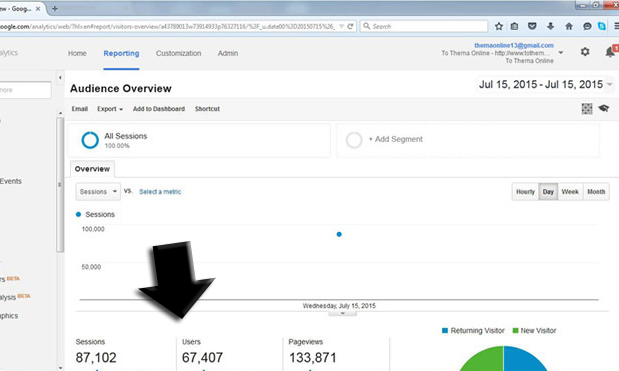Click the All Sessions segment circle
Image resolution: width=619 pixels, height=371 pixels.
90,140
